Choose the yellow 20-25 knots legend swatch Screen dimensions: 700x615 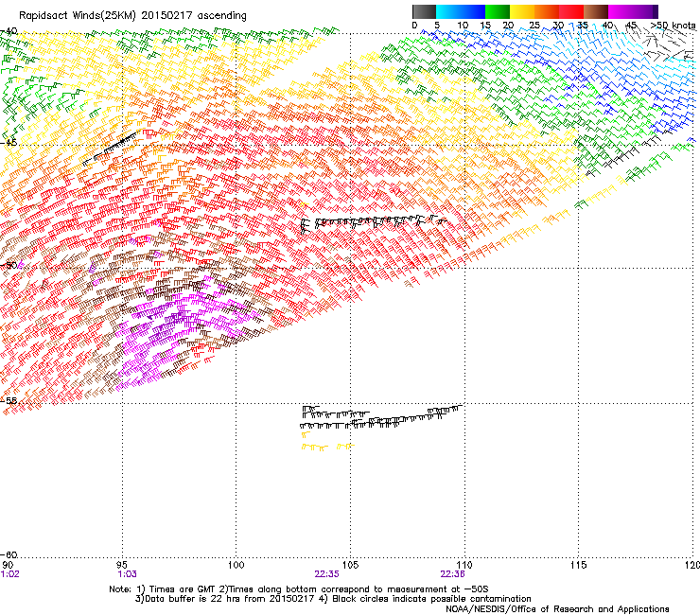[522, 11]
